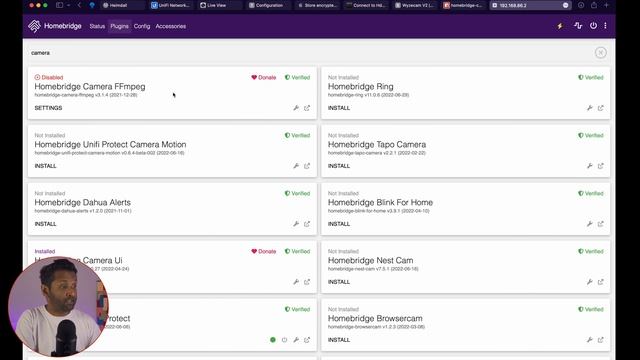
Task: Click green status dot on Protect plugin card
Action: [273, 340]
